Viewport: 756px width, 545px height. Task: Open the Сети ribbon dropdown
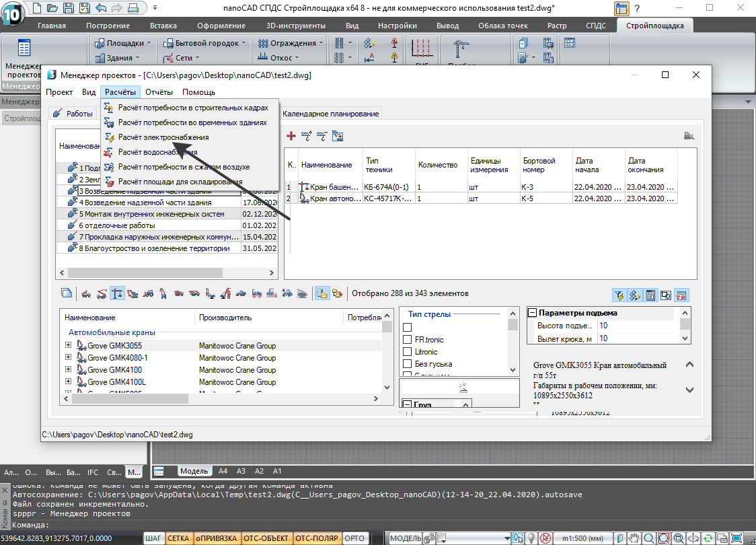click(182, 58)
